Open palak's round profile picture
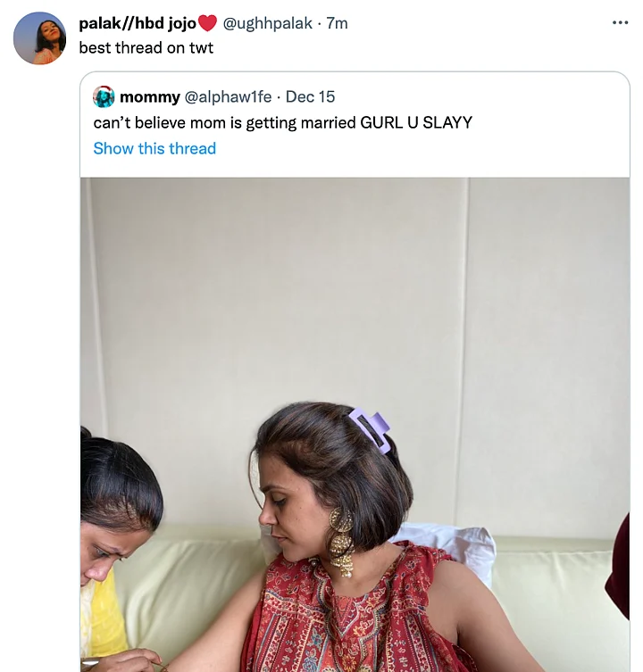 (40, 38)
